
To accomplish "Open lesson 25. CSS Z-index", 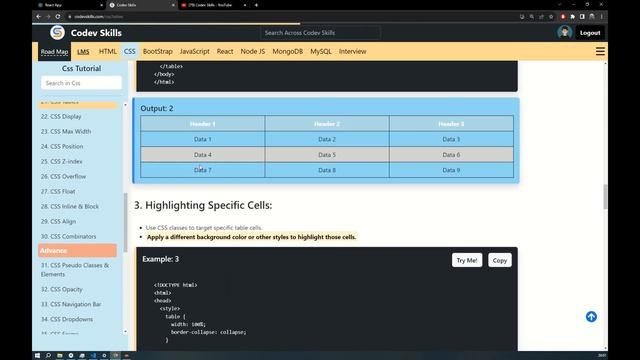I will tap(61, 161).
